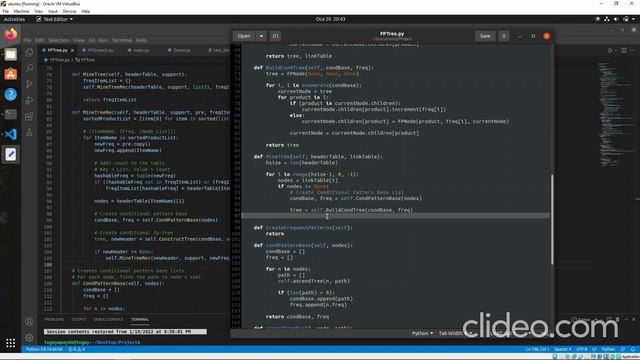Close the FPTree.py tab in VS Code
The height and width of the screenshot is (360, 640).
click(x=72, y=50)
